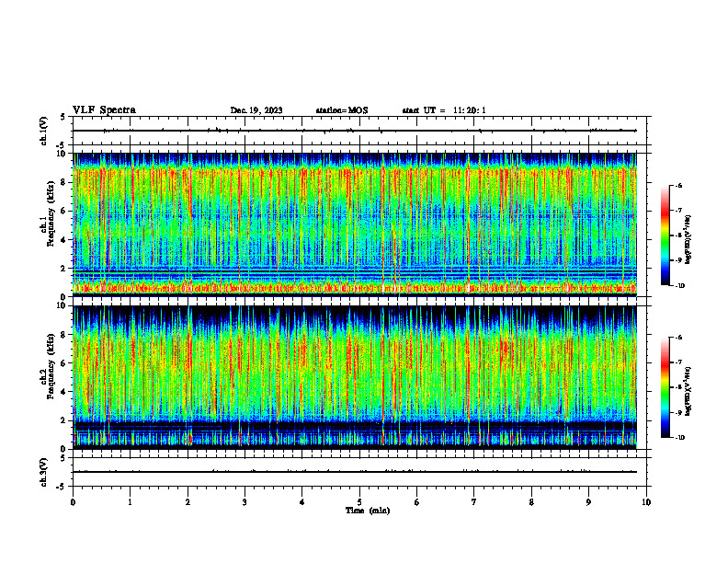Image resolution: width=728 pixels, height=563 pixels.
Task: Click the ch.2 spectrogram panel
Action: [x=355, y=377]
